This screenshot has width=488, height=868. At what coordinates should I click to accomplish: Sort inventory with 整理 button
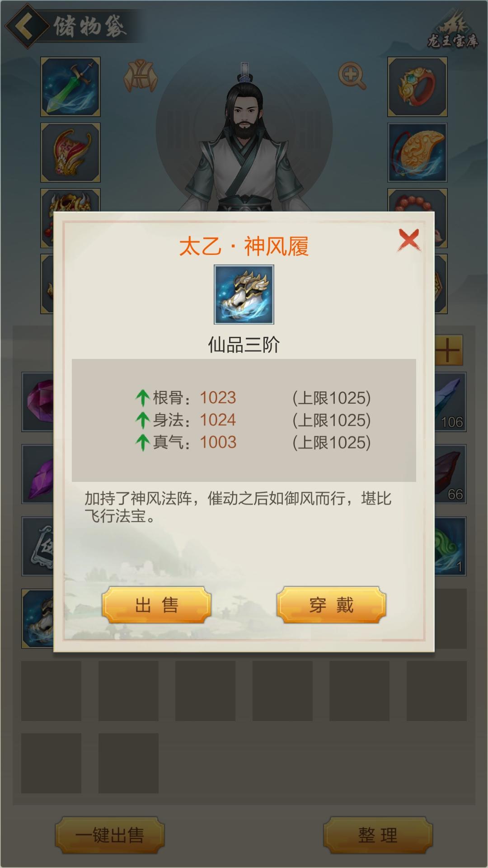tap(378, 835)
